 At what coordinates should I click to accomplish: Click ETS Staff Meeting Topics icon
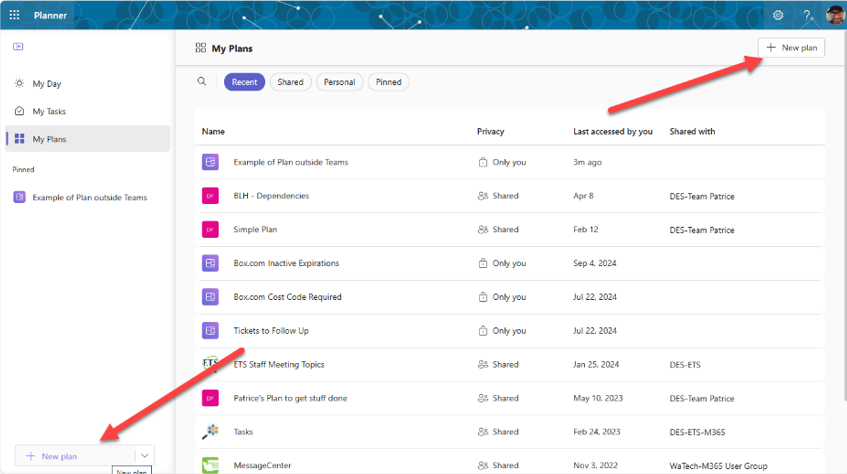pos(211,364)
